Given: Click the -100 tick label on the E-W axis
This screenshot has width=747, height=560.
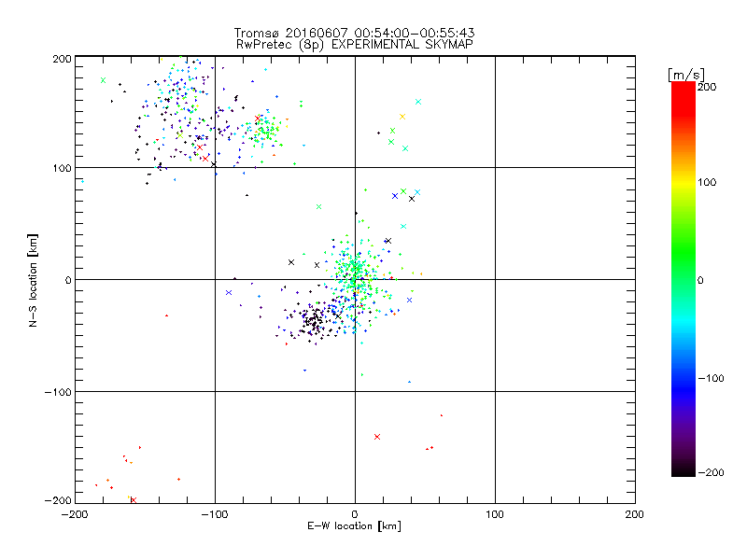Looking at the screenshot, I should click(x=215, y=514).
